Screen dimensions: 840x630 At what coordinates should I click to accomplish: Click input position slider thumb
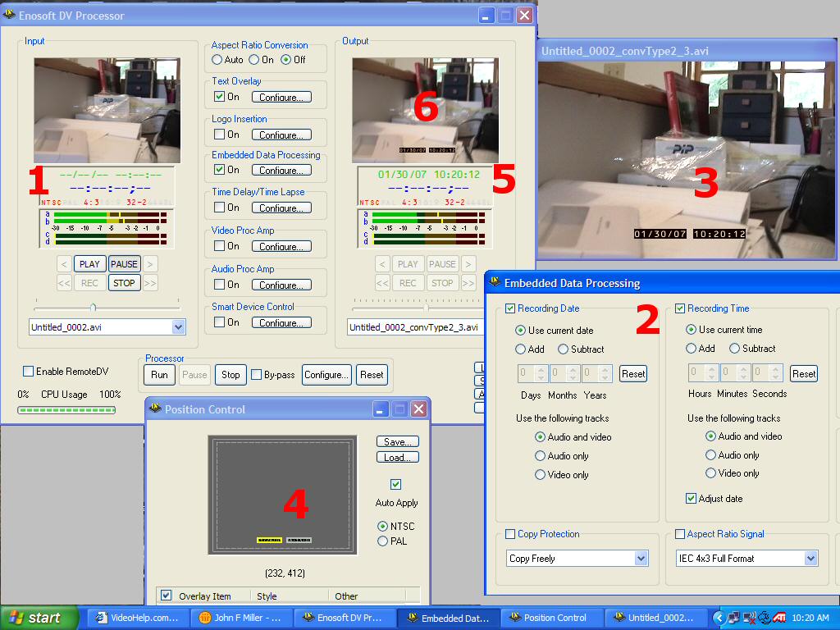click(94, 307)
